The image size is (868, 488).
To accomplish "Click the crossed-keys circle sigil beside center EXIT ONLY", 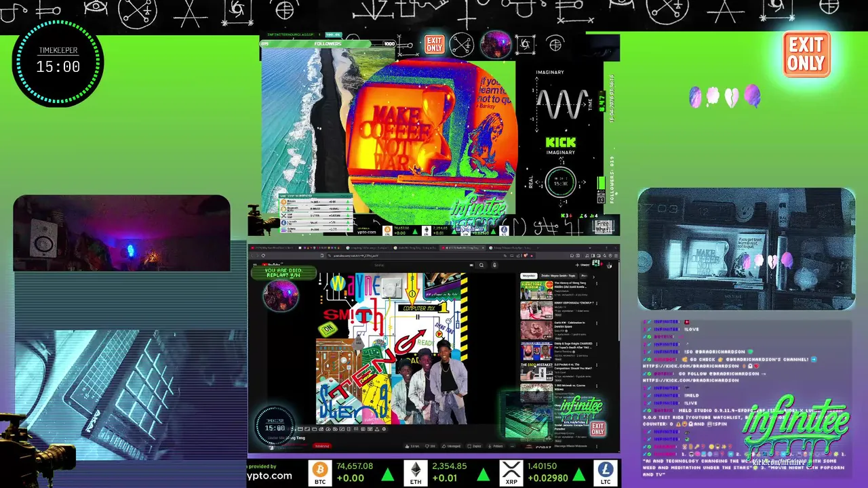I will (x=462, y=45).
